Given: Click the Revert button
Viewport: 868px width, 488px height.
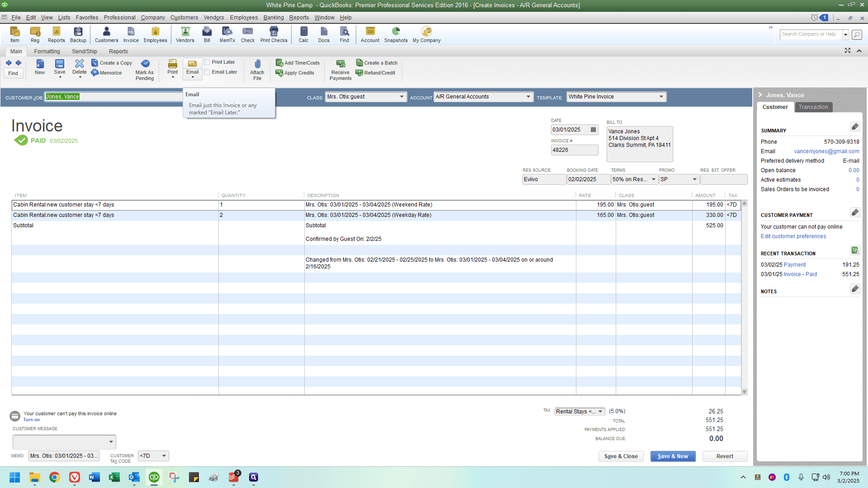Looking at the screenshot, I should pos(725,456).
